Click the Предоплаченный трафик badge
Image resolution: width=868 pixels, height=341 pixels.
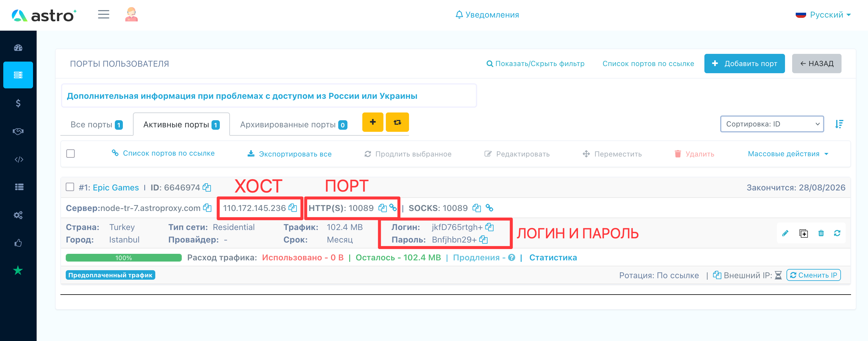point(110,275)
